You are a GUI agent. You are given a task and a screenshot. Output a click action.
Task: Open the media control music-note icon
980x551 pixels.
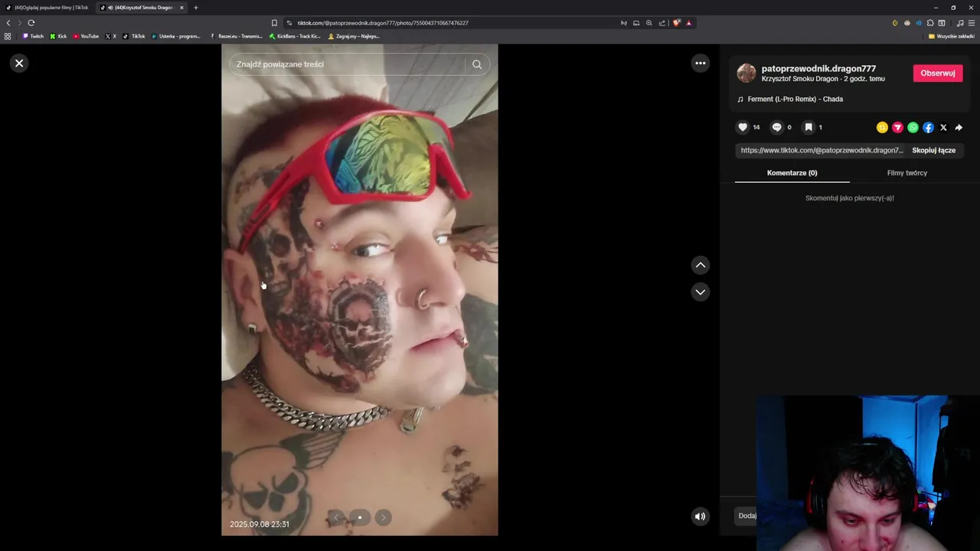(x=960, y=23)
